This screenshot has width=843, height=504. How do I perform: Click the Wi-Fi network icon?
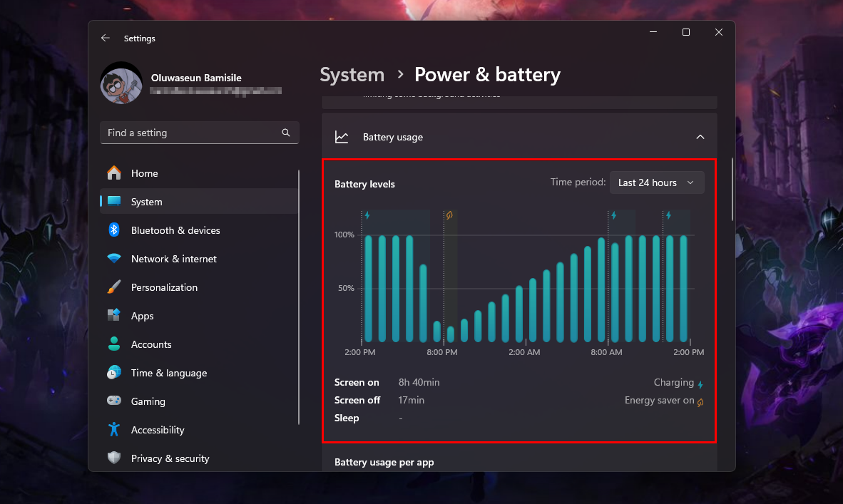point(114,259)
